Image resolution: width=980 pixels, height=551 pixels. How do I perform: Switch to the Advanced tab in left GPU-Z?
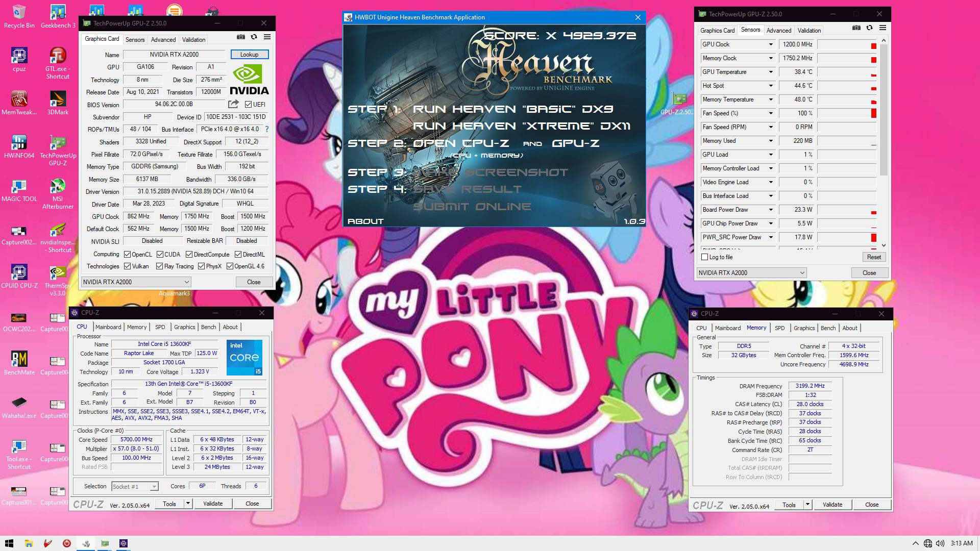(163, 39)
